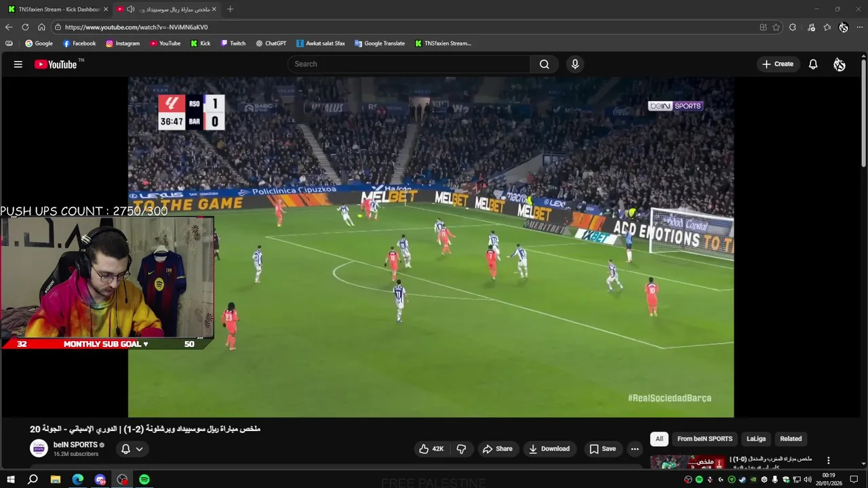Image resolution: width=868 pixels, height=488 pixels.
Task: Close the TNSfaxien Stream Kick Dashboard tab
Action: [106, 9]
